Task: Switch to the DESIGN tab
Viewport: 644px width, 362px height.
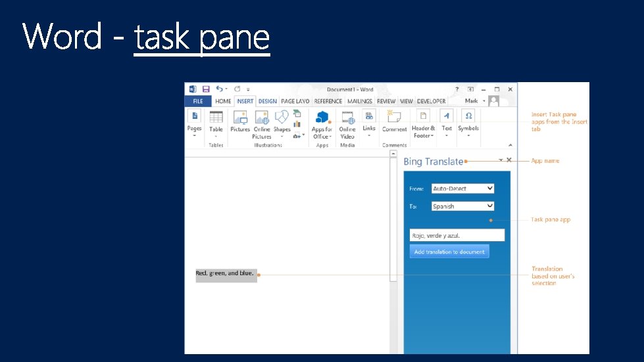Action: [x=267, y=101]
